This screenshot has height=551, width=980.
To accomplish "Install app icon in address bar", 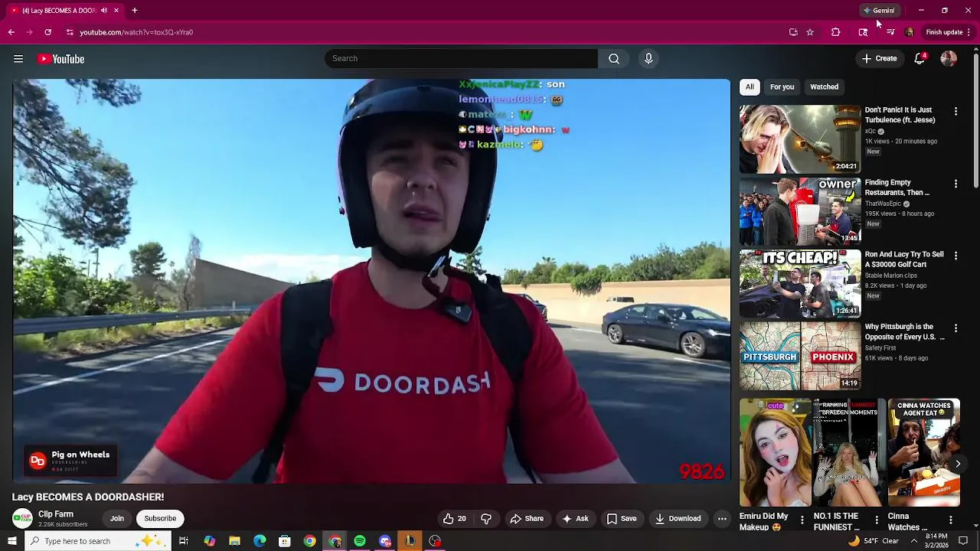I will [793, 32].
